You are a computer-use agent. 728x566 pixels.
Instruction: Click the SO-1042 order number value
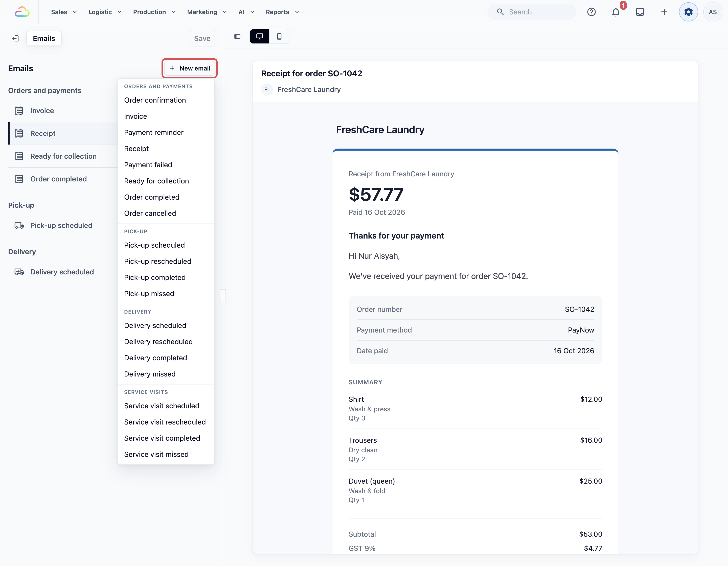pos(579,309)
